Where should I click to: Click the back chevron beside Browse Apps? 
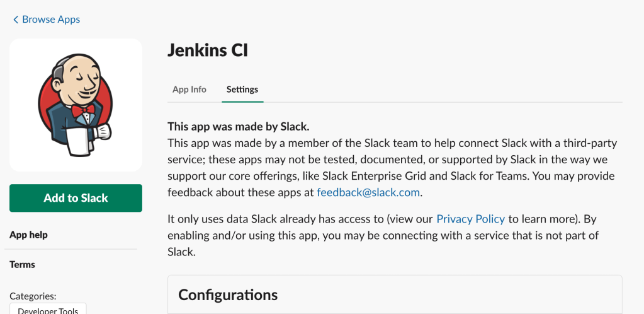16,20
